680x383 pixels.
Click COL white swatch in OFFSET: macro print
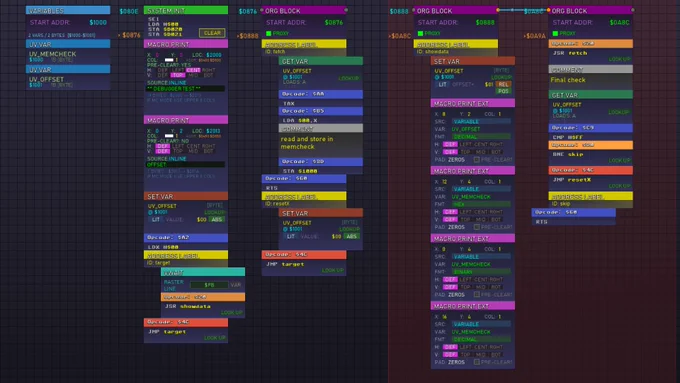(169, 136)
